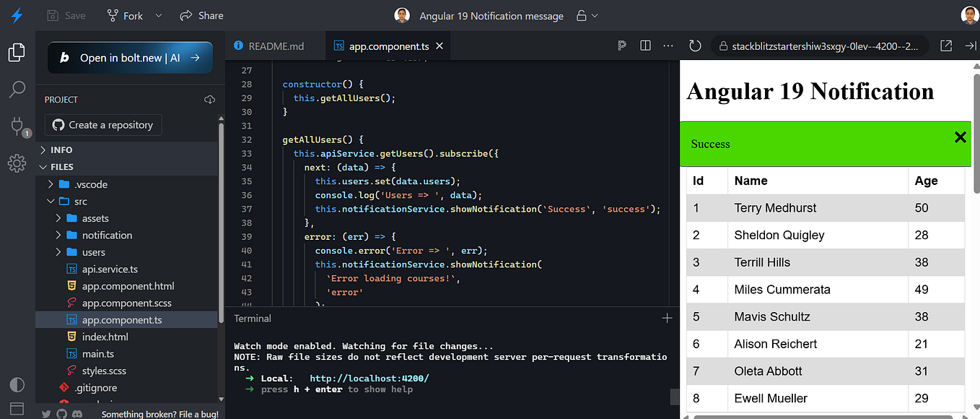Format the code with Prettier
Image resolution: width=980 pixels, height=419 pixels.
click(x=621, y=45)
